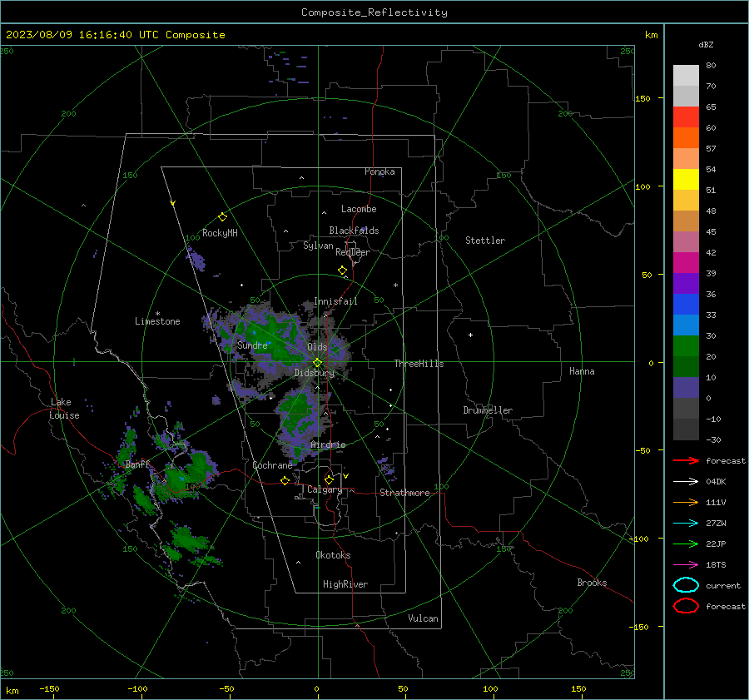Select the yellow 51-54 dBZ color band
Image resolution: width=749 pixels, height=700 pixels.
click(686, 180)
